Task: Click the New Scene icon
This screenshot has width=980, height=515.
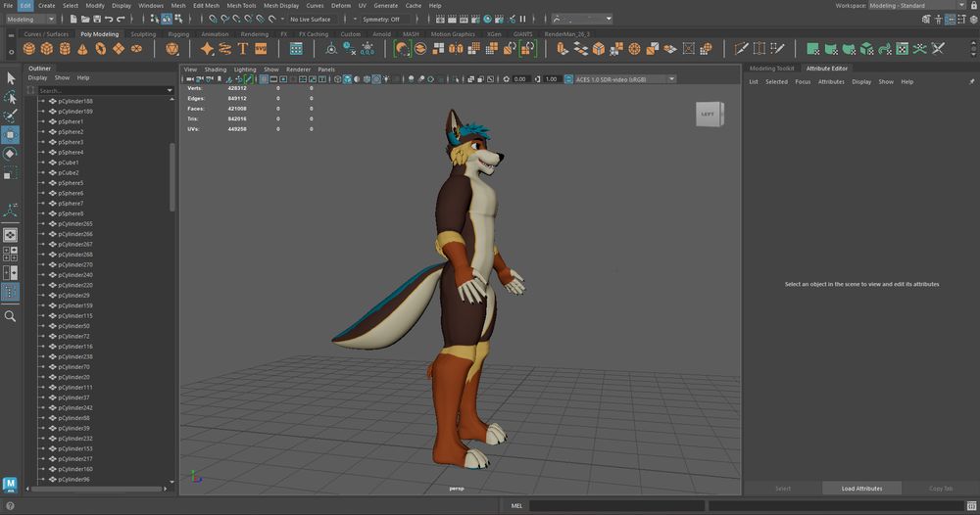Action: pos(73,20)
